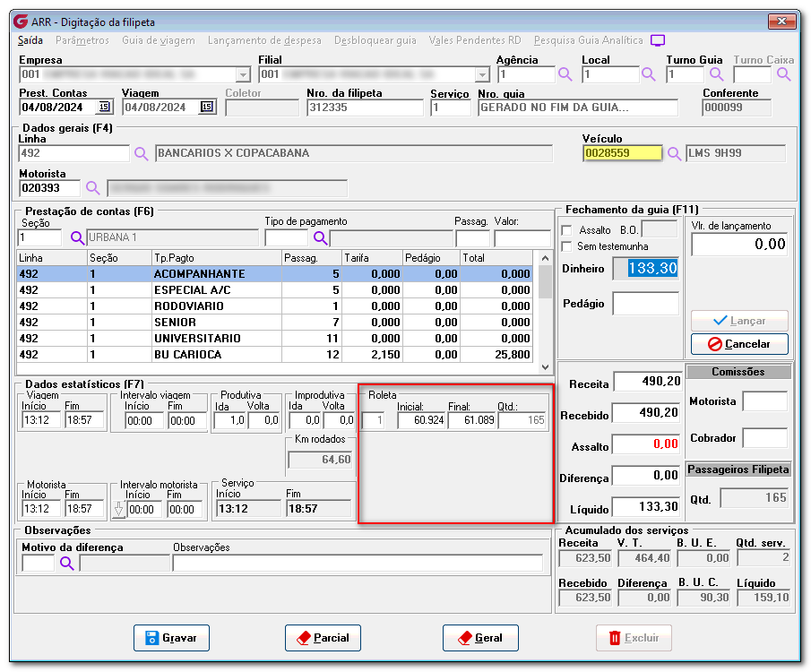Open Pesquisa Guia Analítica menu
The height and width of the screenshot is (672, 811).
pos(588,40)
